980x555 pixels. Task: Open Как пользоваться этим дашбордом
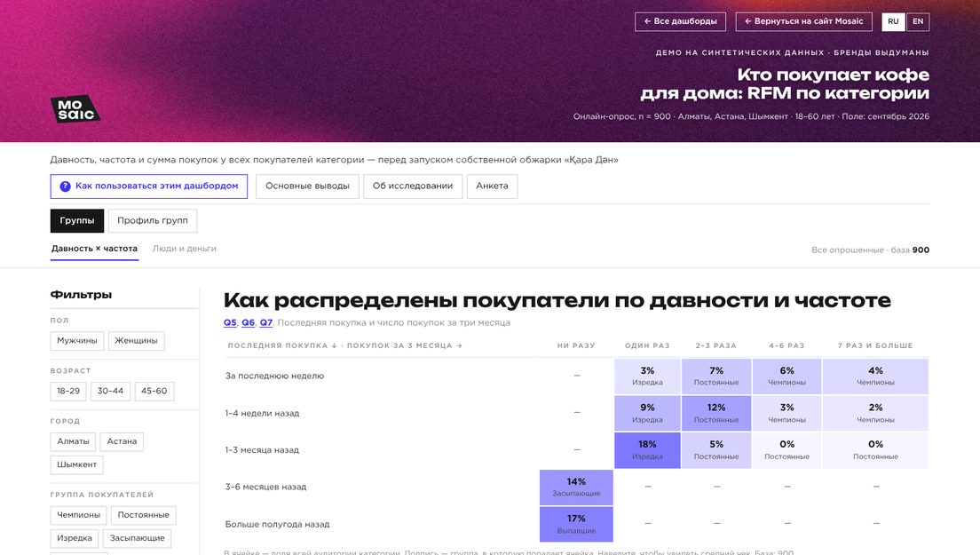coord(149,186)
